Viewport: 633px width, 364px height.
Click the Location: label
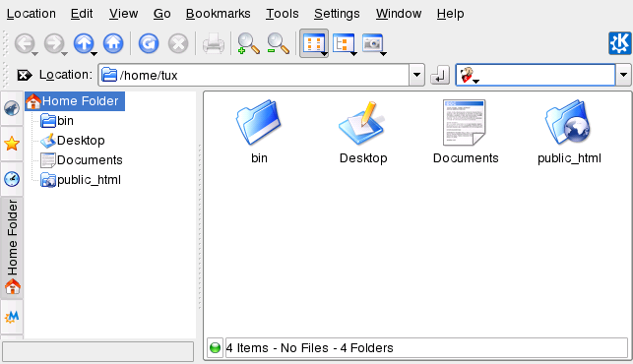tap(66, 75)
